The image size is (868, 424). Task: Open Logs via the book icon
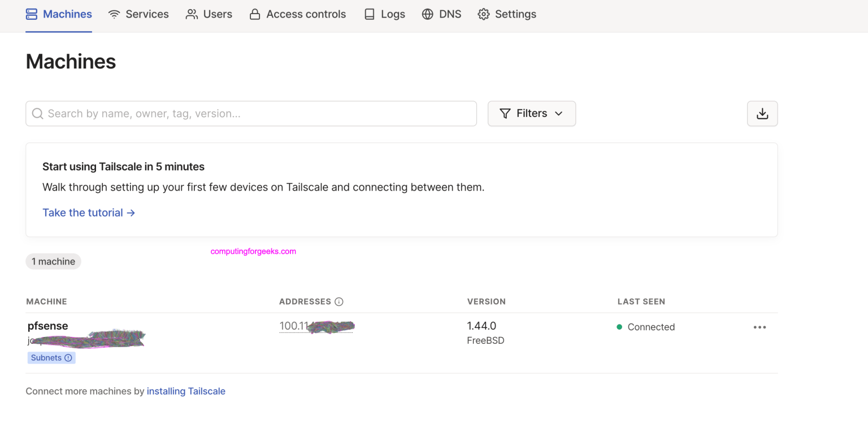[x=370, y=14]
